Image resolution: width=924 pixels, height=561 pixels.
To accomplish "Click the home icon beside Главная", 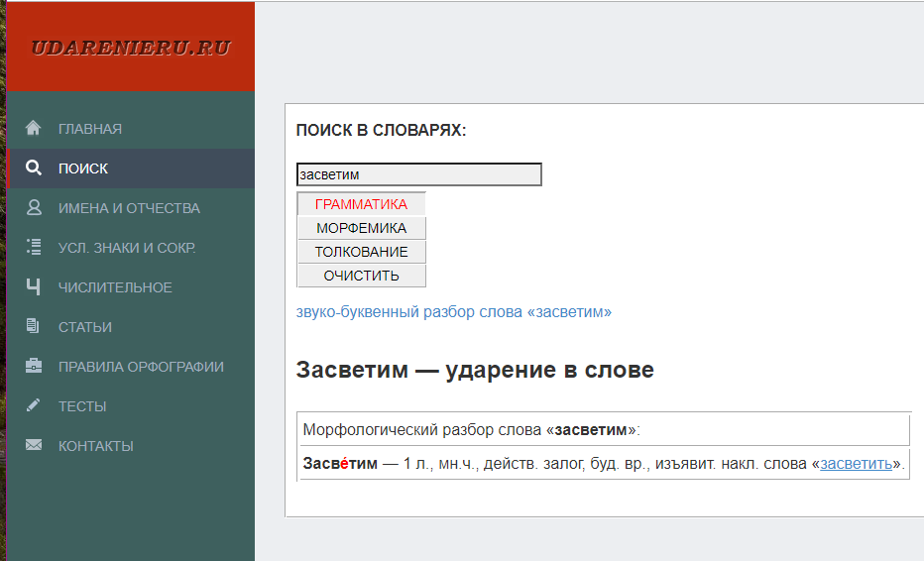I will 34,128.
